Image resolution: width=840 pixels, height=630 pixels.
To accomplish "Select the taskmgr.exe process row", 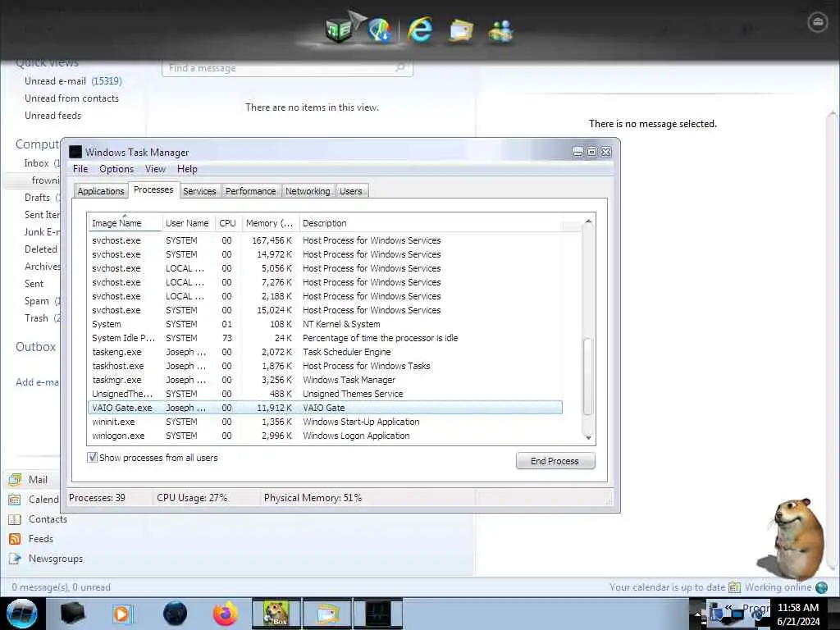I will click(325, 380).
